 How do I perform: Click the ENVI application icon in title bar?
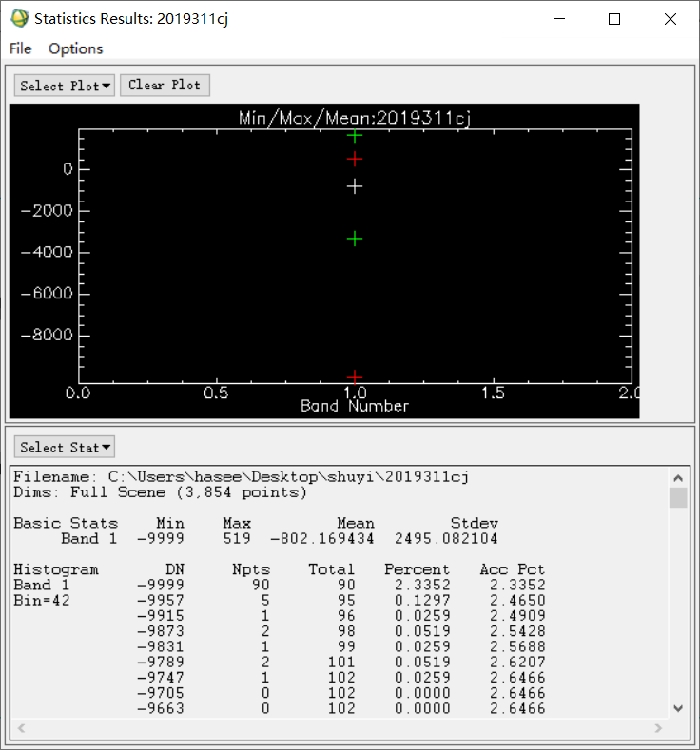click(x=20, y=18)
